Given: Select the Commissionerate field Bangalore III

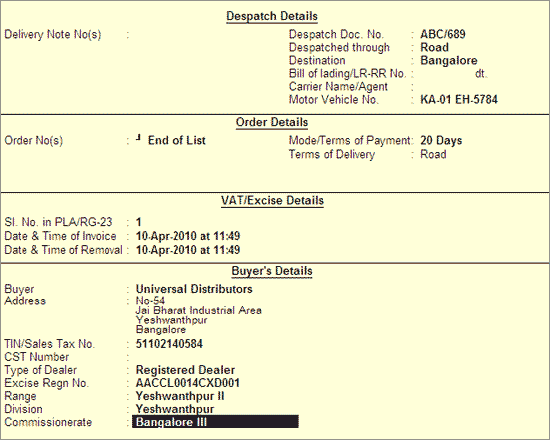Looking at the screenshot, I should coord(215,421).
